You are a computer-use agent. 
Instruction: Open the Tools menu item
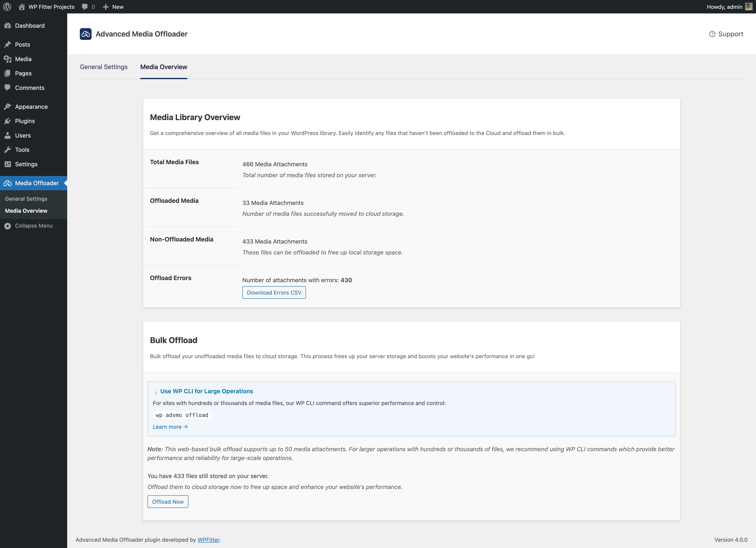point(33,150)
